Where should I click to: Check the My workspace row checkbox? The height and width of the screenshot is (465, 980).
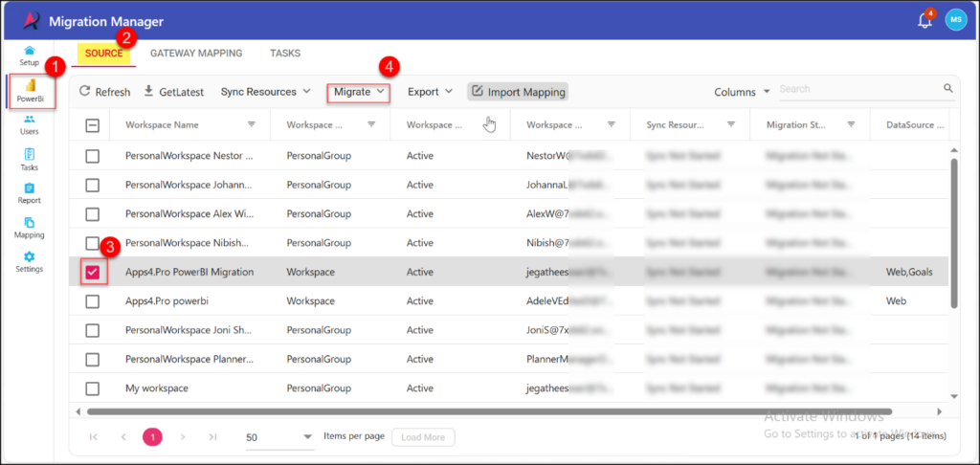tap(92, 388)
